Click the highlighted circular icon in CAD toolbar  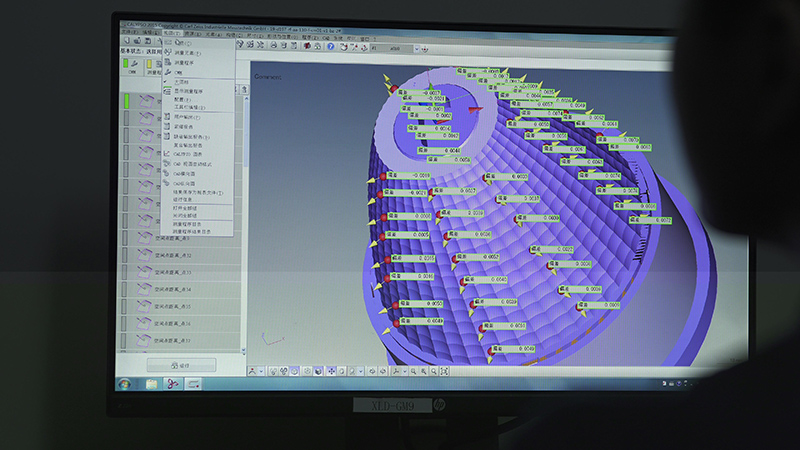pyautogui.click(x=294, y=371)
